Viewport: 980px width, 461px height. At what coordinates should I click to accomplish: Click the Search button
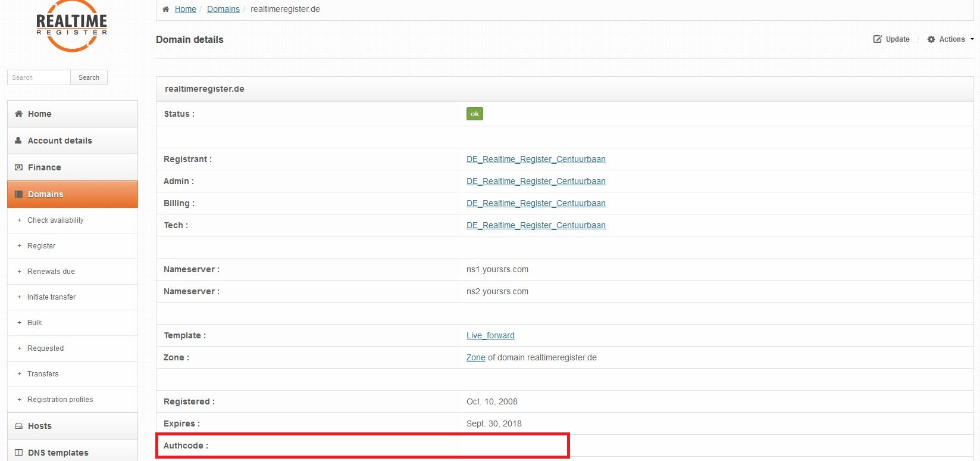coord(89,77)
